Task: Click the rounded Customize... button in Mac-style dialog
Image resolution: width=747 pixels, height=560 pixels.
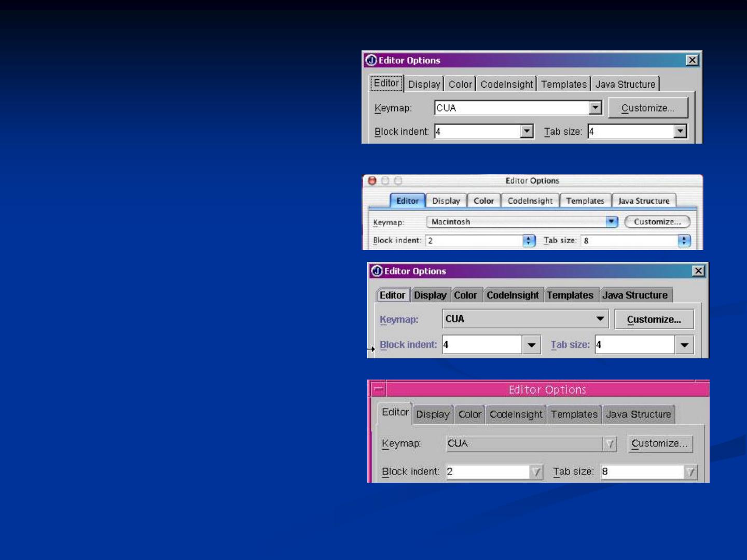Action: point(657,221)
